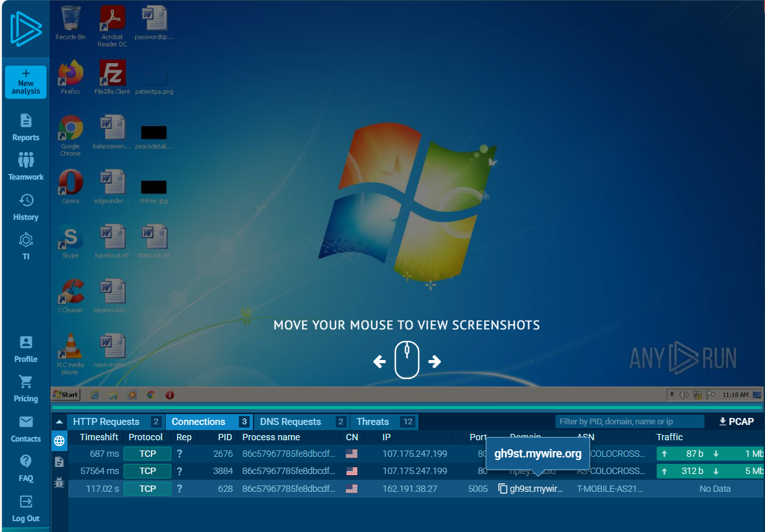The image size is (765, 532).
Task: Start a New analysis
Action: tap(26, 82)
